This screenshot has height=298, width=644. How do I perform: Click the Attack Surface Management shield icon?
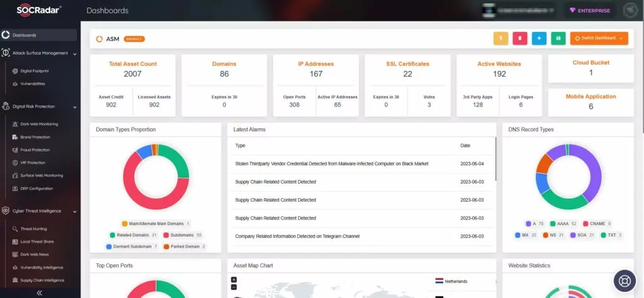(x=6, y=53)
